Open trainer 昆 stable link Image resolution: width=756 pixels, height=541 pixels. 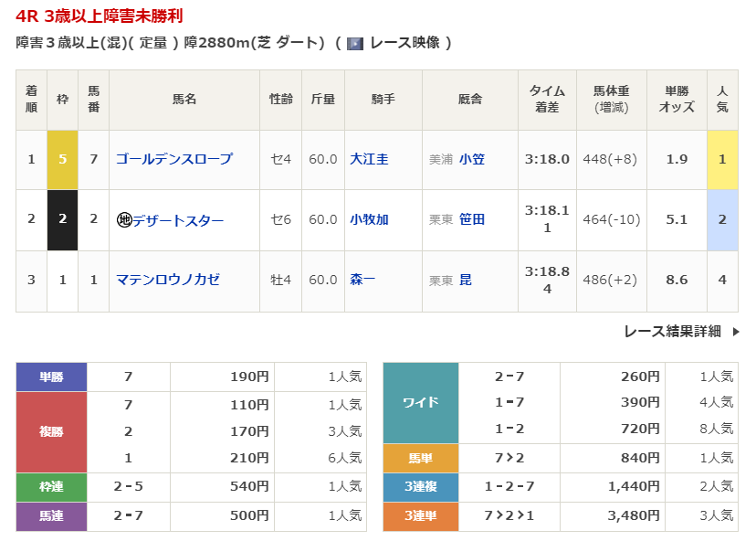(x=466, y=280)
